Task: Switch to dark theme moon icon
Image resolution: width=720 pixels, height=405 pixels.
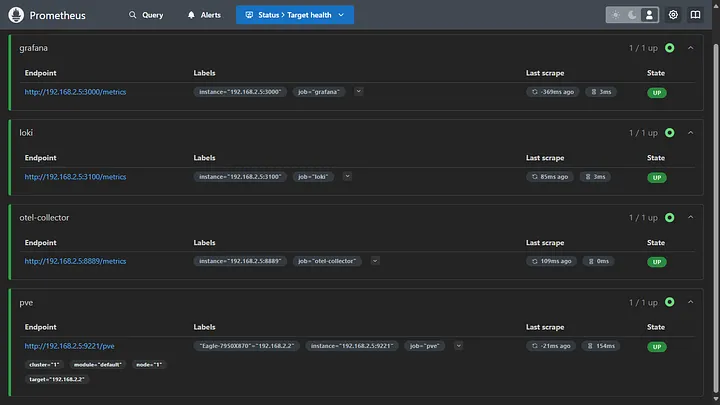Action: [x=632, y=15]
